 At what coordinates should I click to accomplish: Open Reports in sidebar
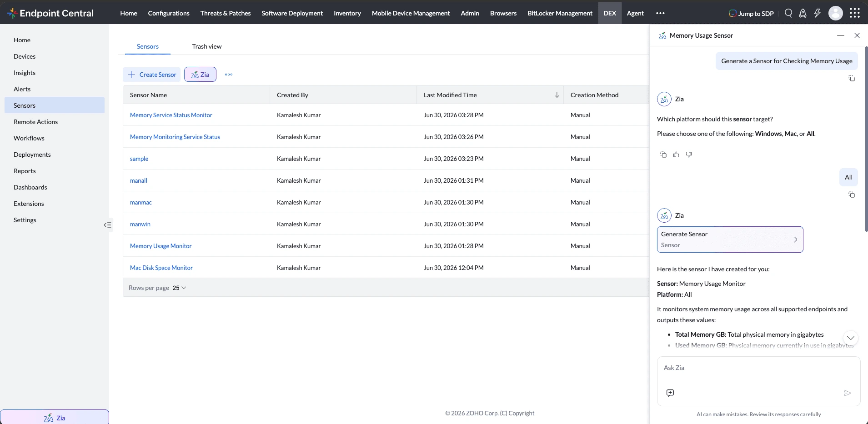pyautogui.click(x=55, y=171)
